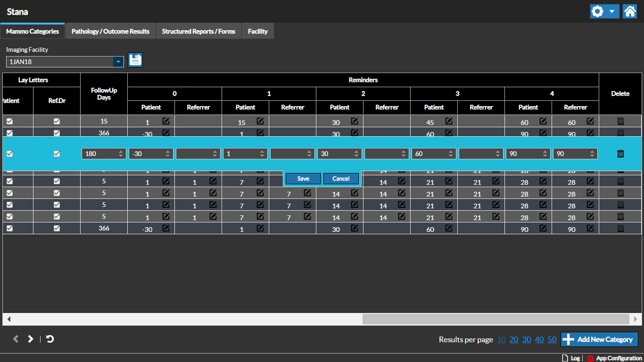Click trash icon for the first table row
This screenshot has width=644, height=362.
[620, 121]
